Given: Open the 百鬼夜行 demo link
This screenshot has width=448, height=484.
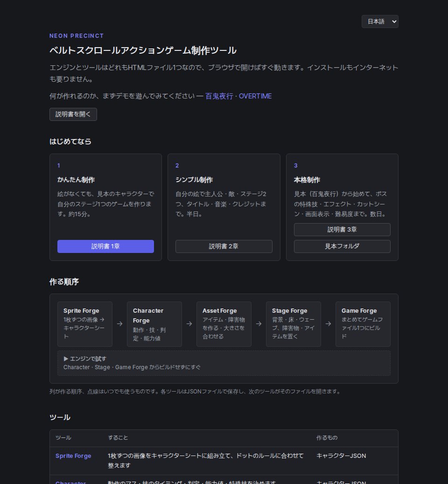Looking at the screenshot, I should click(x=219, y=96).
